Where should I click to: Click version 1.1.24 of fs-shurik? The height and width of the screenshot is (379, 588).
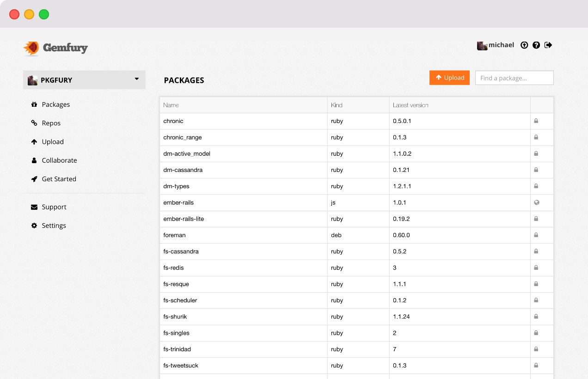[x=401, y=317]
